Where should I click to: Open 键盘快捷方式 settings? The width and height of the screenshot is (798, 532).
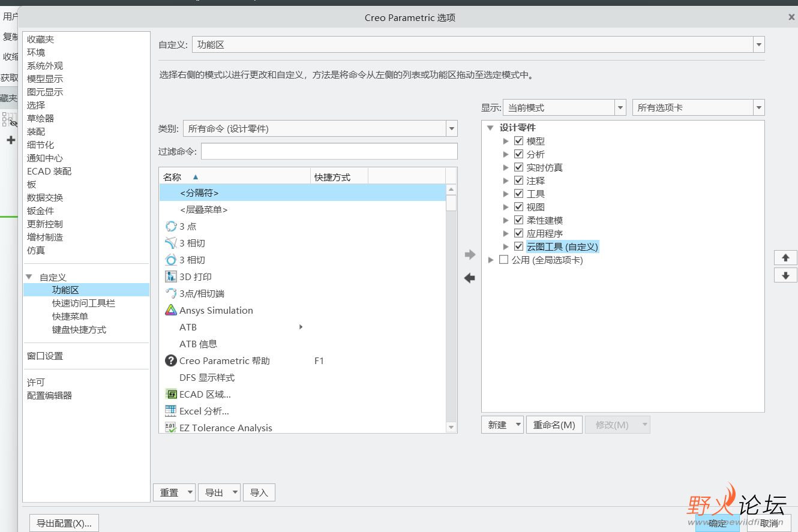[x=79, y=329]
